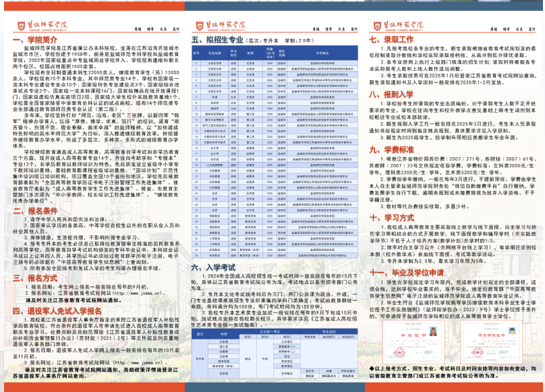
Task: Open the 毕业证书 certificate image
Action: [x=414, y=342]
